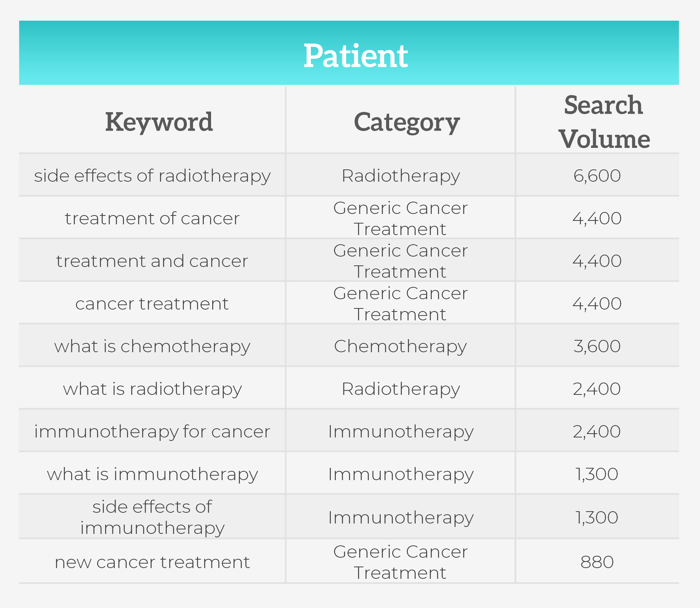Click the Patient table title banner
Viewport: 700px width, 608px height.
point(355,56)
